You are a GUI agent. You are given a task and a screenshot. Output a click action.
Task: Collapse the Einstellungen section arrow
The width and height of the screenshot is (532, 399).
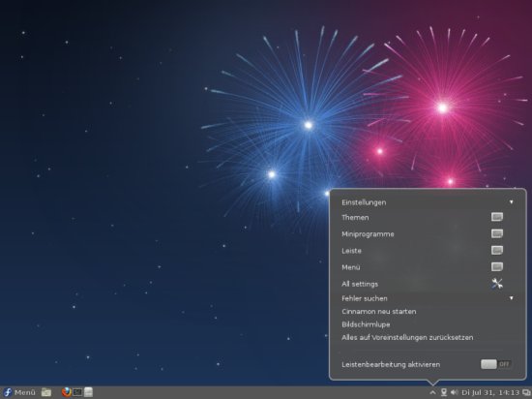[x=512, y=202]
